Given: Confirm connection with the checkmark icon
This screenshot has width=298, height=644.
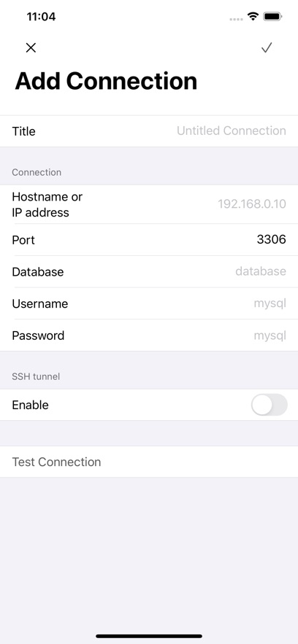Looking at the screenshot, I should coord(267,48).
